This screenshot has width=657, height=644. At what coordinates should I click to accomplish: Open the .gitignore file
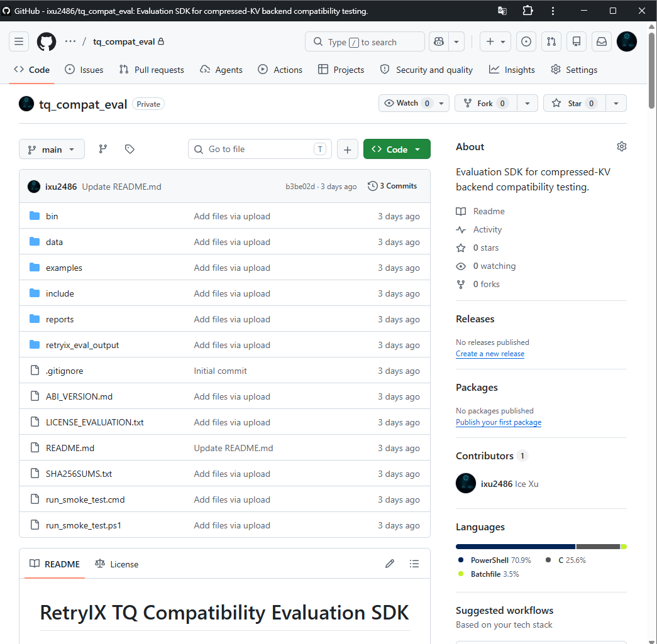(65, 371)
